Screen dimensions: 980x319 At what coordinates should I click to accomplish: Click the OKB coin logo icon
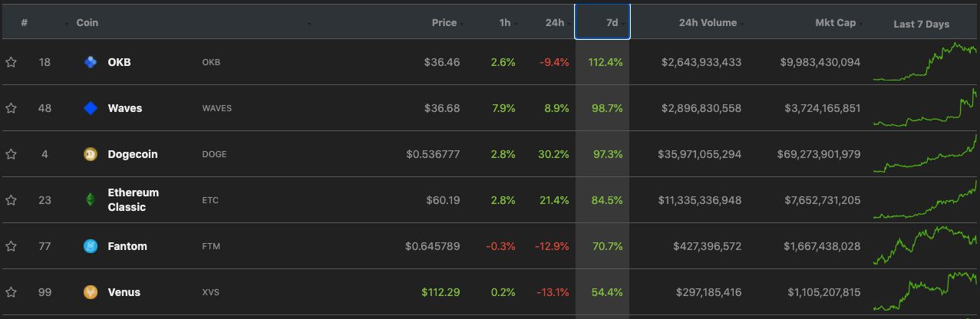pyautogui.click(x=91, y=62)
